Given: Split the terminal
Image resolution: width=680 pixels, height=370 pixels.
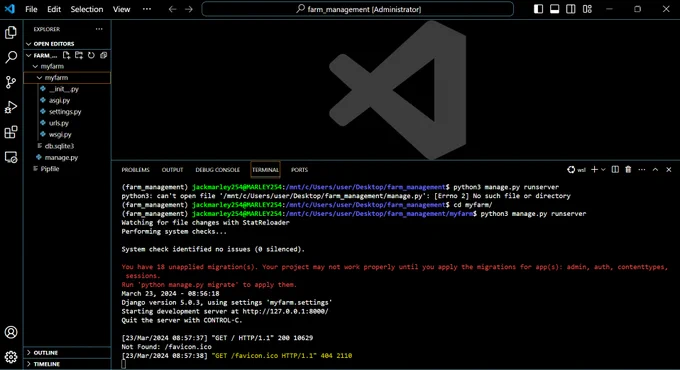Looking at the screenshot, I should coord(615,170).
